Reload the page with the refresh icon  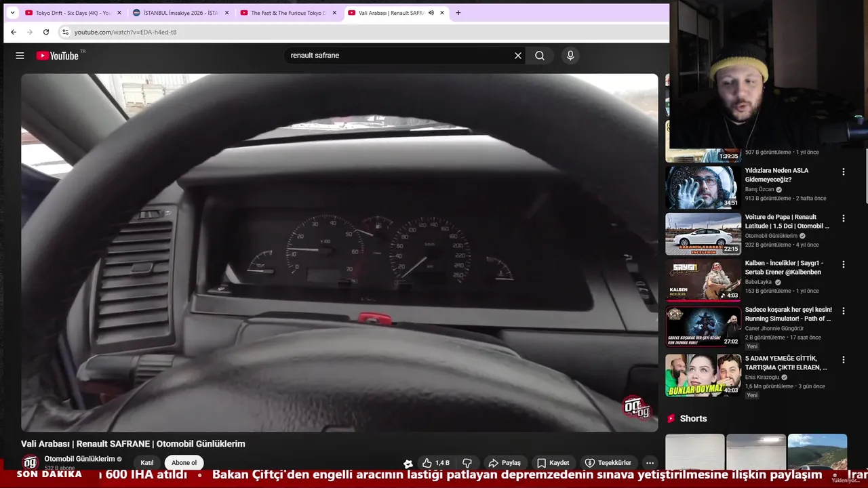coord(46,32)
